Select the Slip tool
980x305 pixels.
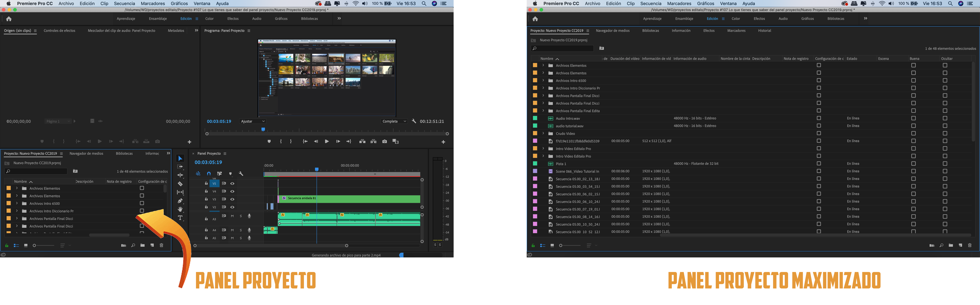(180, 192)
